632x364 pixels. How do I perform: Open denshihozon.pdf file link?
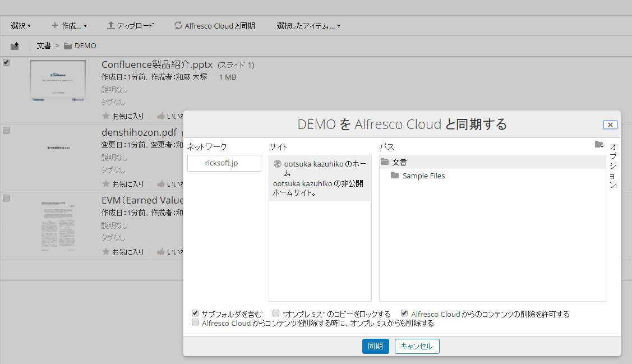coord(139,132)
